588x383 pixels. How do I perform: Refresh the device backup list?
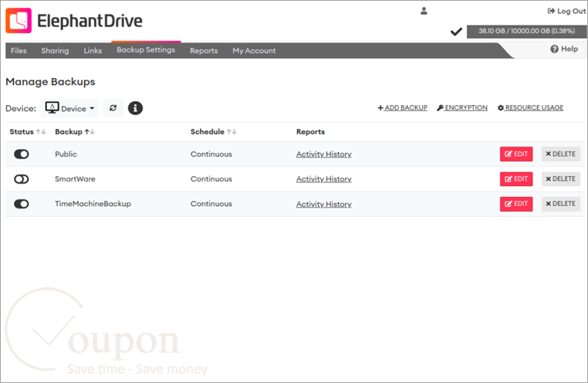coord(113,108)
